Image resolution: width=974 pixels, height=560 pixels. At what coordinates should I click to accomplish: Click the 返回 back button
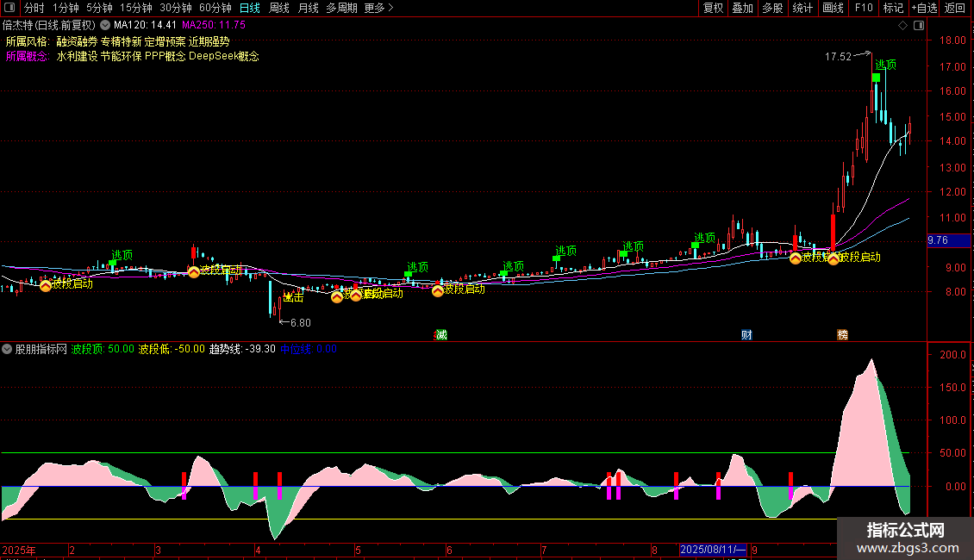[955, 8]
